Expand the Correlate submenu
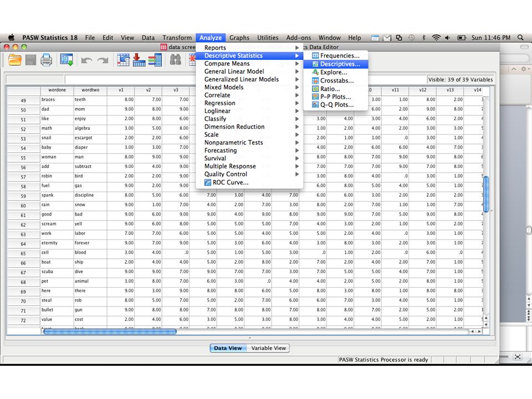The width and height of the screenshot is (532, 399). 249,95
